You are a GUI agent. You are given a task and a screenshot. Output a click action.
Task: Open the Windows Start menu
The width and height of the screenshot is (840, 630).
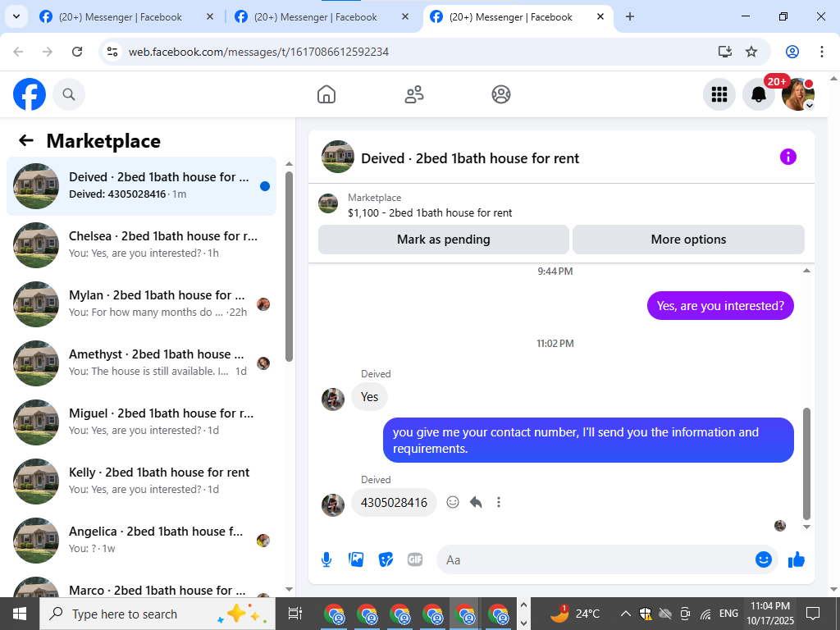click(20, 614)
